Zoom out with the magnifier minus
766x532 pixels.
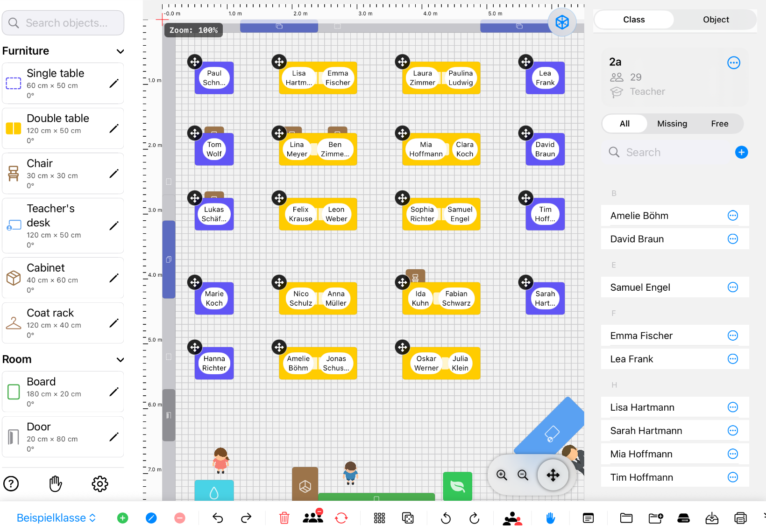point(523,475)
